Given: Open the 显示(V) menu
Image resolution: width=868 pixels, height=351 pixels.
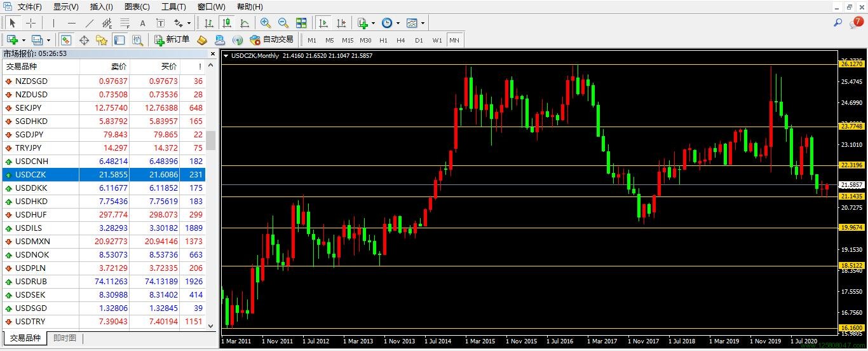Looking at the screenshot, I should (x=66, y=7).
